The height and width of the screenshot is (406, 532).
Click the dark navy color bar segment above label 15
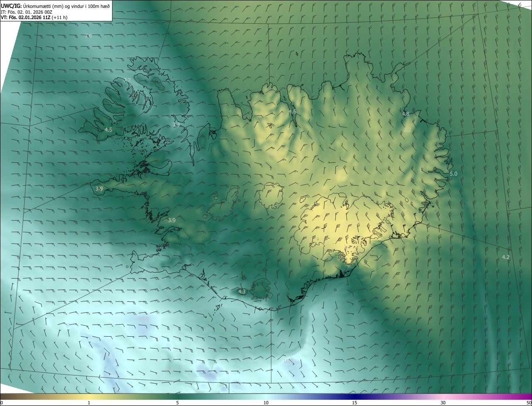click(355, 396)
